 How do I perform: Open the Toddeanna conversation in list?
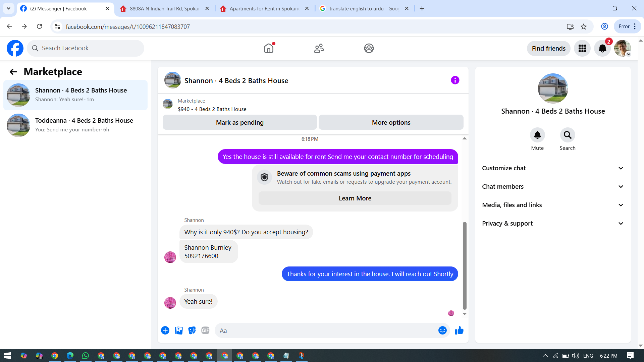click(x=75, y=125)
